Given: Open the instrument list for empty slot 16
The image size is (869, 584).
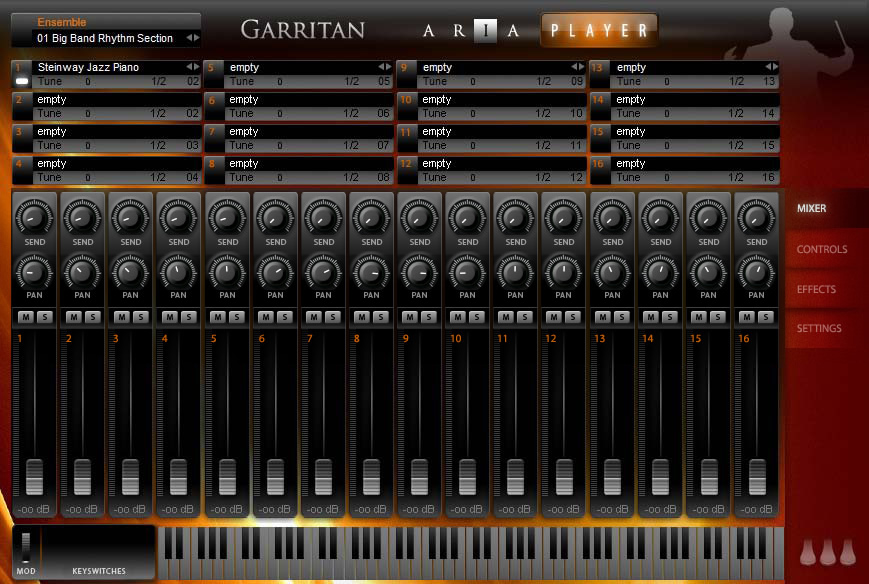Looking at the screenshot, I should click(696, 164).
